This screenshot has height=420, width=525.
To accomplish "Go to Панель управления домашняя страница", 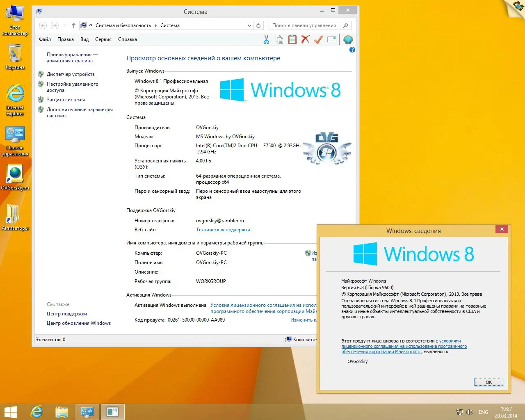I will coord(72,57).
